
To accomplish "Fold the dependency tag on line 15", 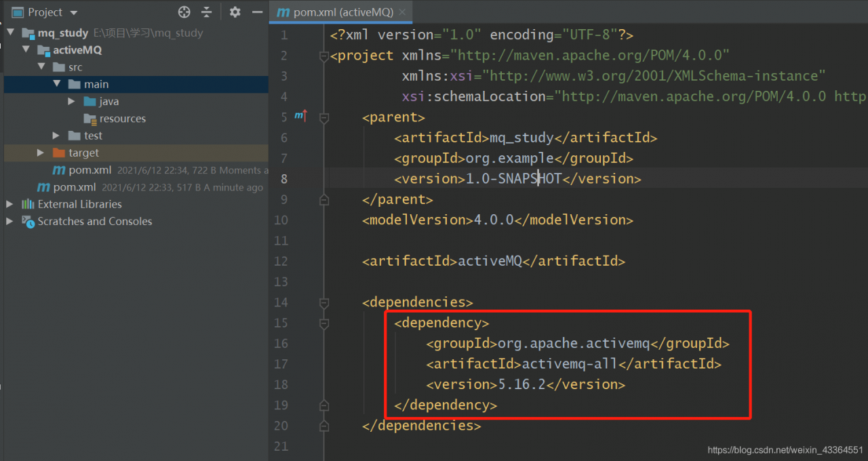I will pos(324,323).
